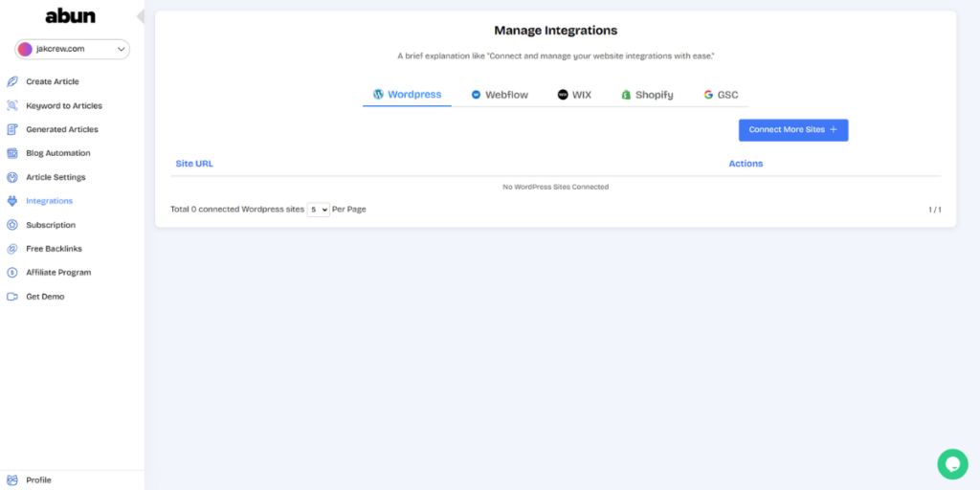Click the Integrations plug icon

click(x=11, y=201)
